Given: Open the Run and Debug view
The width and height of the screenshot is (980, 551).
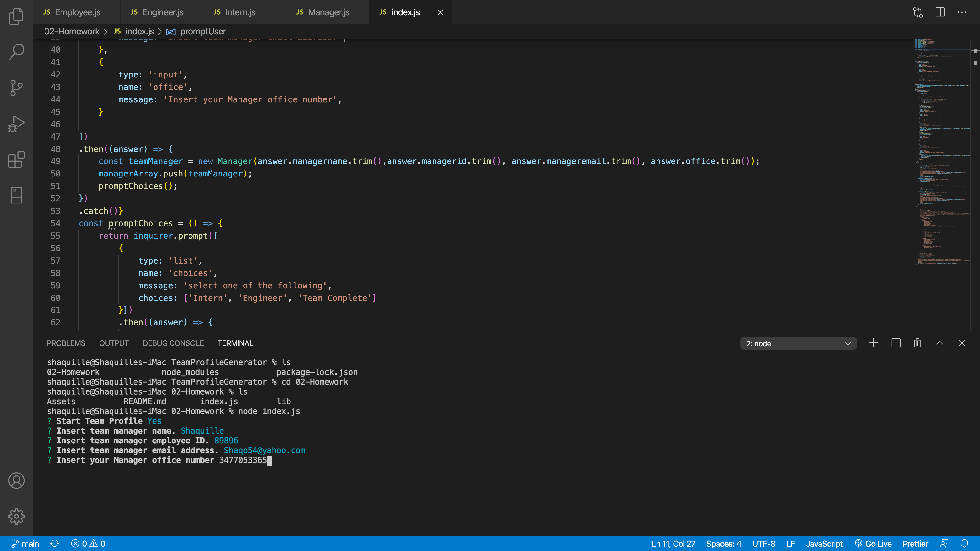Looking at the screenshot, I should point(16,124).
